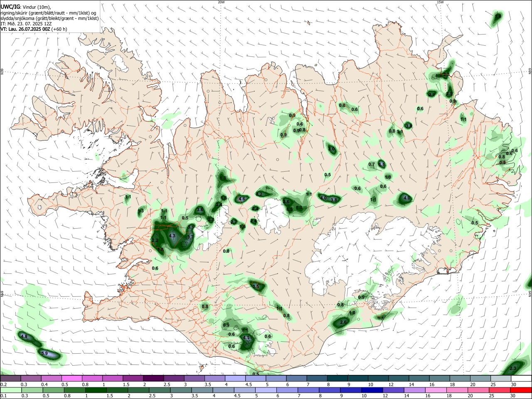Pick the red 25 swatch in the lower legend row
Image resolution: width=532 pixels, height=399 pixels.
point(500,390)
